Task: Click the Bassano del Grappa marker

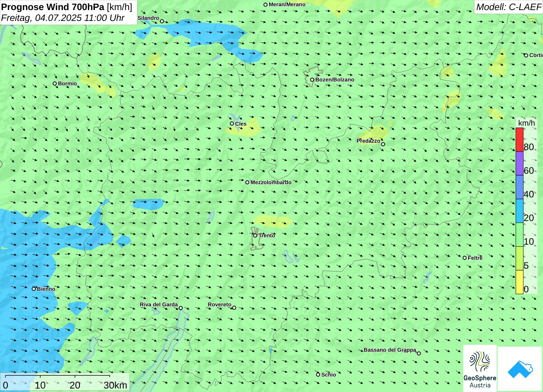Action: pyautogui.click(x=418, y=353)
